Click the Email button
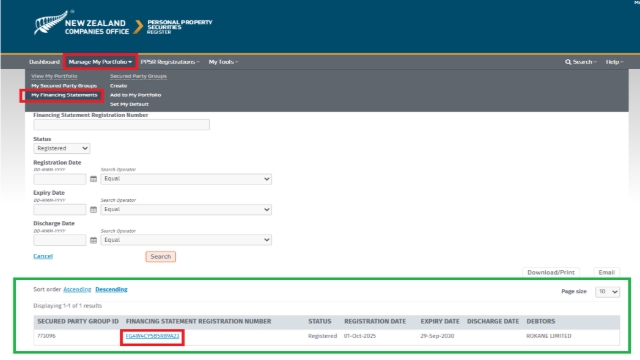 pyautogui.click(x=607, y=272)
